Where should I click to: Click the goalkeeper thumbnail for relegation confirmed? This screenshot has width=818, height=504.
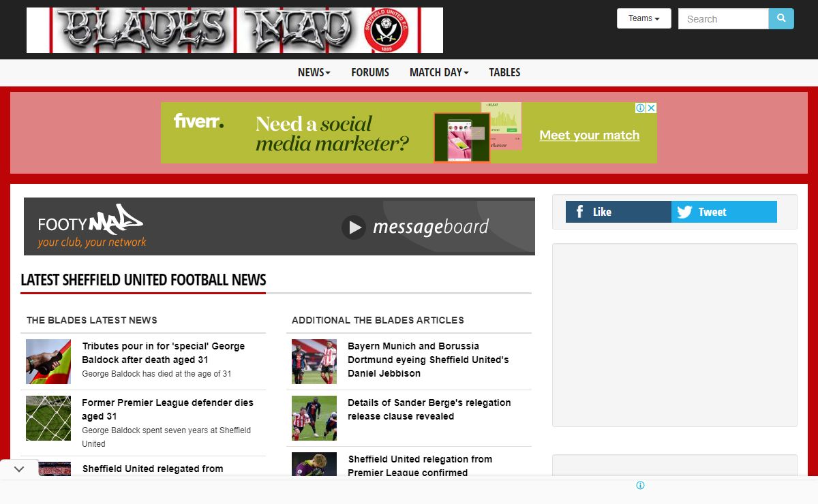coord(314,464)
